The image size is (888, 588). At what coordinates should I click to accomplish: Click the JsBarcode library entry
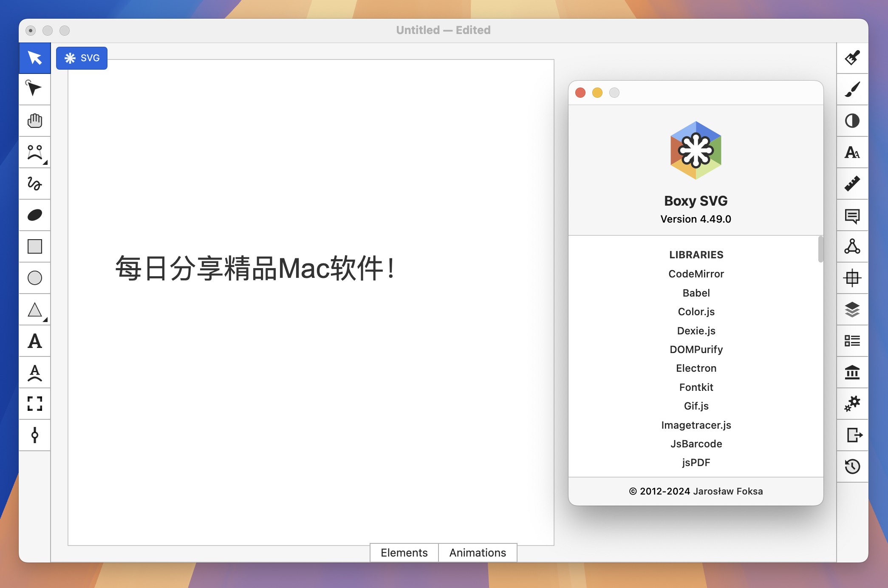pos(696,444)
